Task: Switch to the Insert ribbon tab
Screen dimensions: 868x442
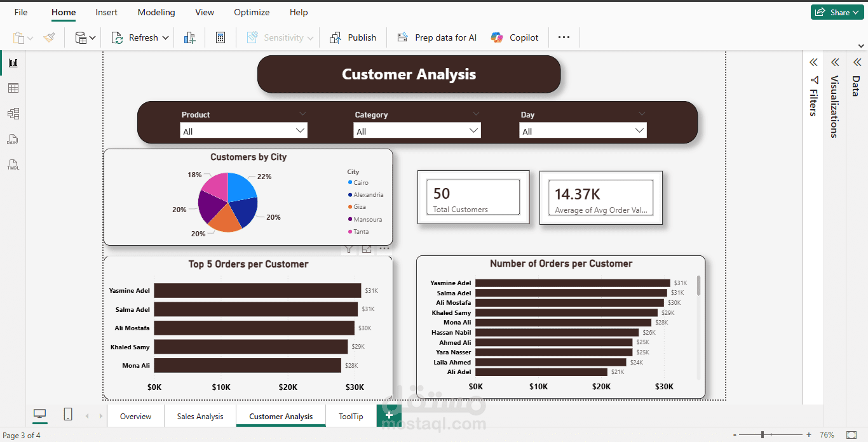Action: 106,12
